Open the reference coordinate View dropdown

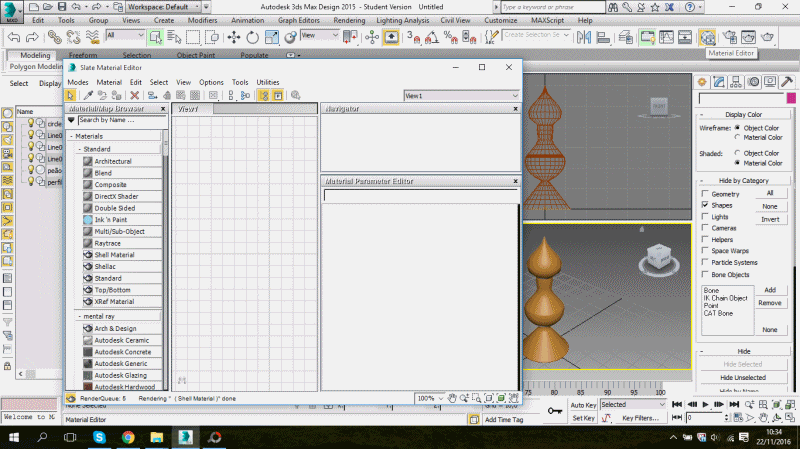pyautogui.click(x=320, y=35)
